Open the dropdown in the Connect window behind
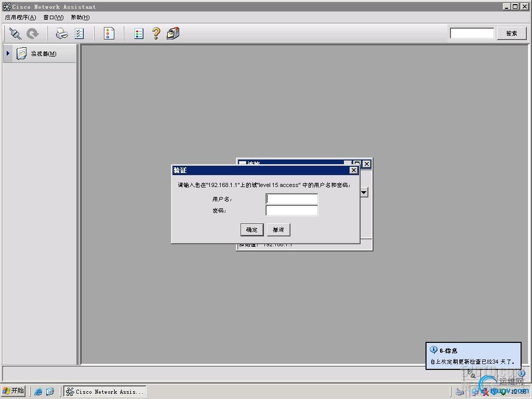This screenshot has height=399, width=532. pyautogui.click(x=364, y=192)
